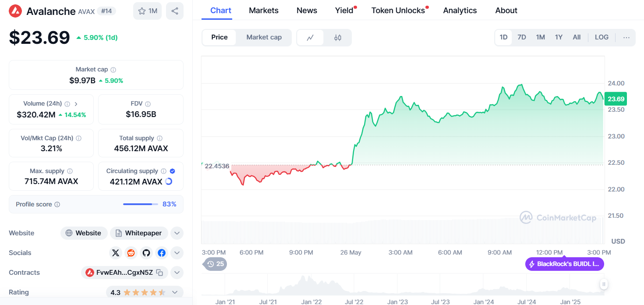Click the $9.97B market cap value

point(82,81)
